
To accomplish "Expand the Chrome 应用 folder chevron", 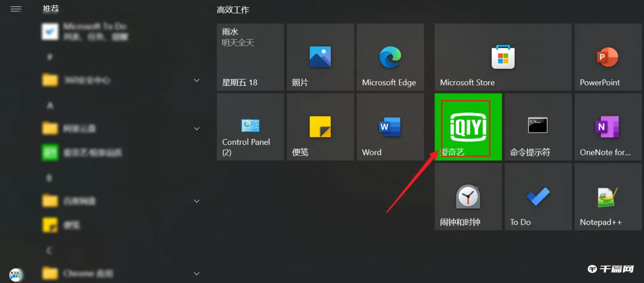I will 197,273.
